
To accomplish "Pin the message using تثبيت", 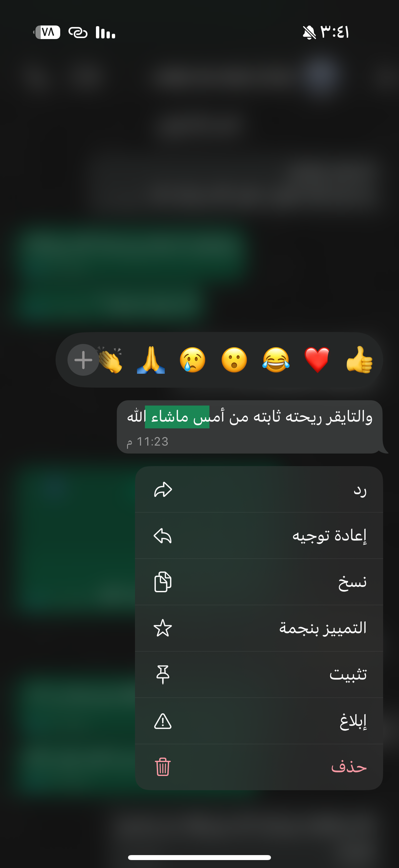I will (x=259, y=675).
